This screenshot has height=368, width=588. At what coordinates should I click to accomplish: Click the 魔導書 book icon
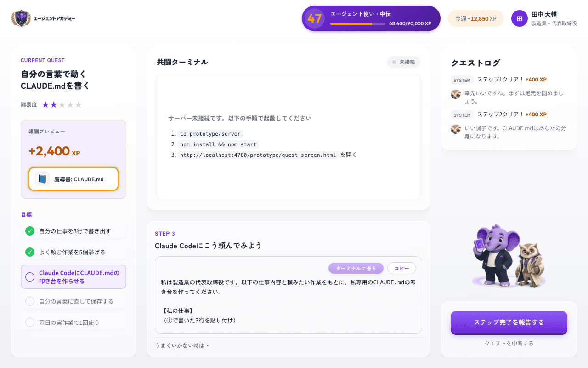(42, 179)
